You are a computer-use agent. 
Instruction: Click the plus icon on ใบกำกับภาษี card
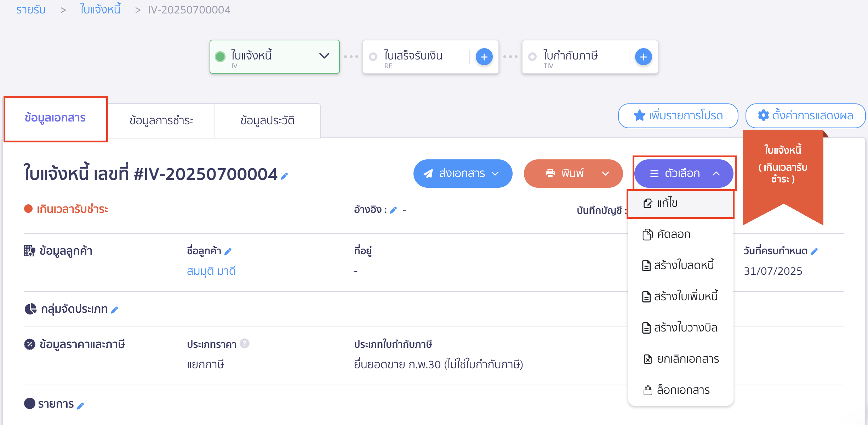(x=643, y=57)
